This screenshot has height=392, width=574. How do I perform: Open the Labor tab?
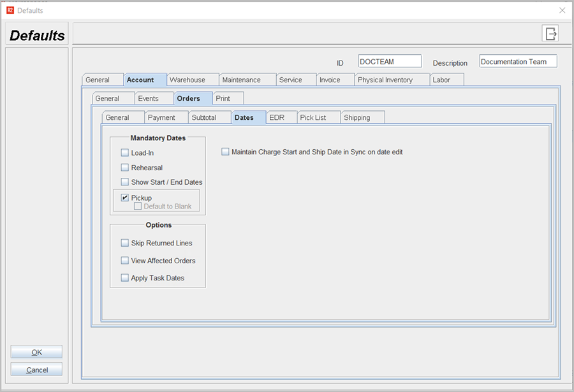click(447, 80)
